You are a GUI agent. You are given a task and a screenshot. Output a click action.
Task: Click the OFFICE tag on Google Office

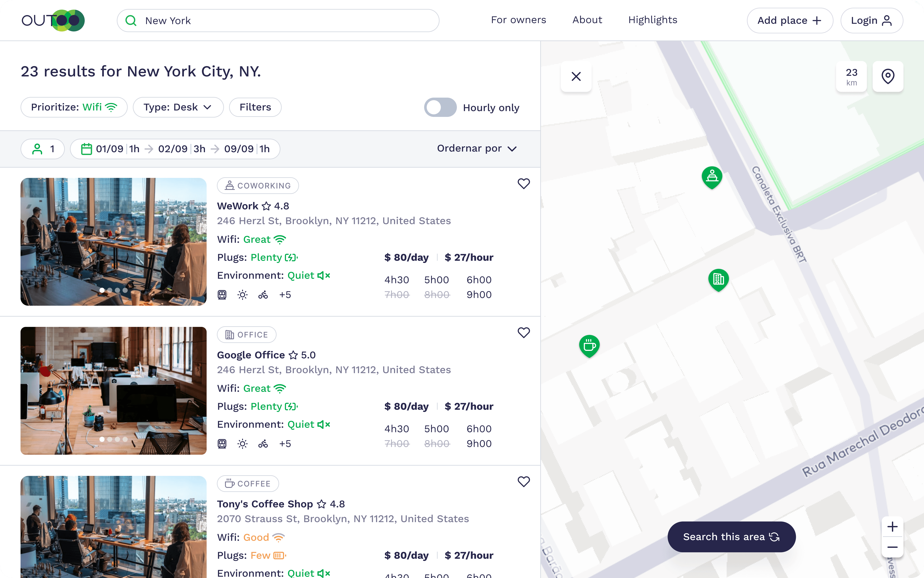pyautogui.click(x=247, y=334)
